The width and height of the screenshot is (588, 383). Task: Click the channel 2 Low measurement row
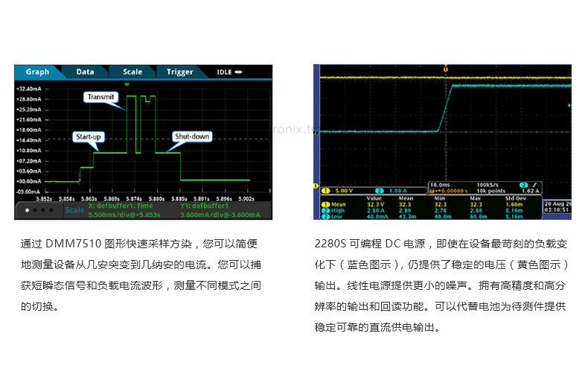[x=422, y=217]
